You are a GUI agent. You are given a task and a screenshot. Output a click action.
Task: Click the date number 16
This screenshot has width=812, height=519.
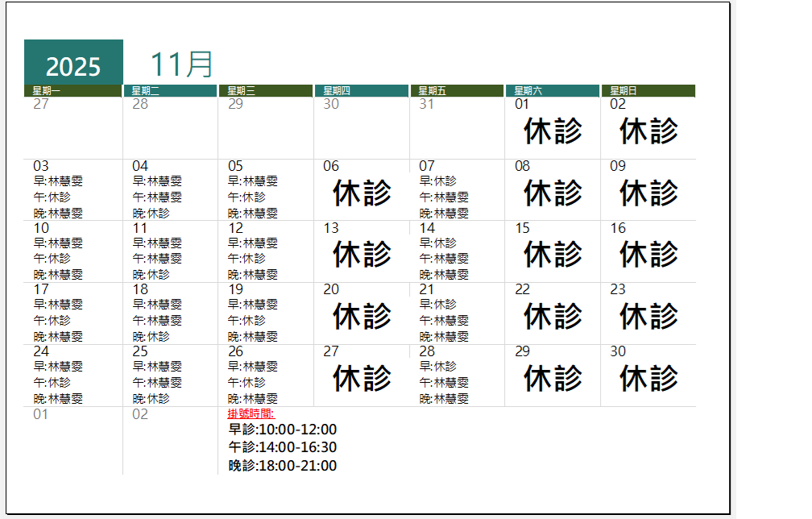pos(616,227)
